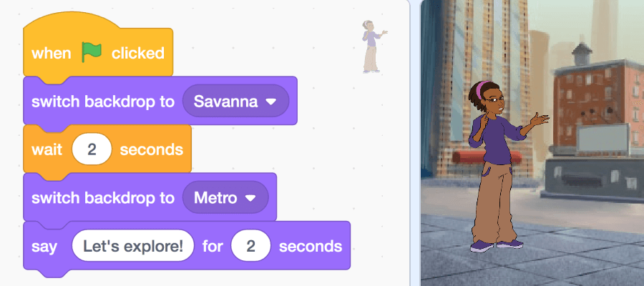Open the Metro backdrop dropdown
Screen dimensions: 644x286
(225, 198)
